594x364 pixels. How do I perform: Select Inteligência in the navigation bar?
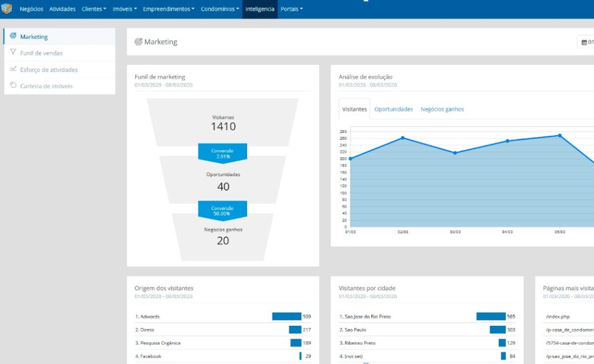(x=260, y=9)
